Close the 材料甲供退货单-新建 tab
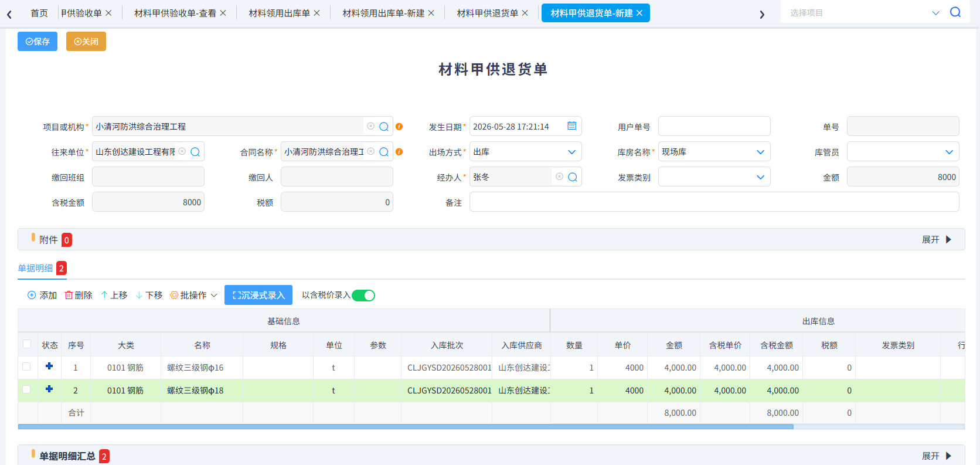The height and width of the screenshot is (465, 980). point(639,13)
